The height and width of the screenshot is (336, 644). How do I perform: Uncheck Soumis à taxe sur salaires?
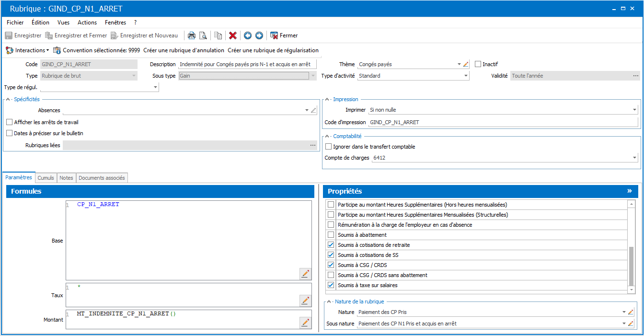(331, 285)
